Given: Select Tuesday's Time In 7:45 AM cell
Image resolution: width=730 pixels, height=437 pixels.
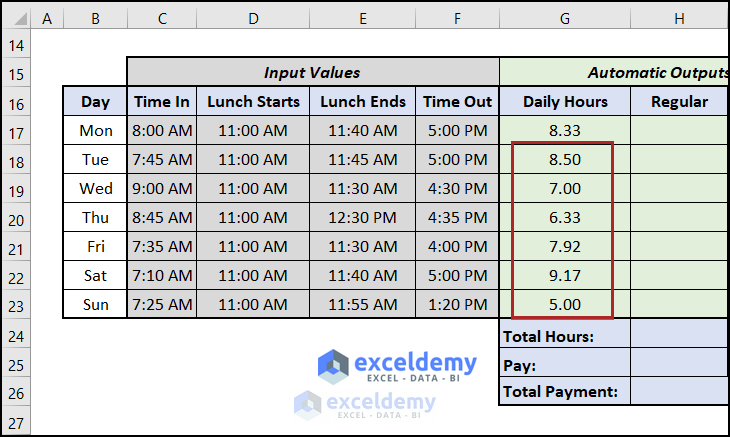Looking at the screenshot, I should coord(162,159).
